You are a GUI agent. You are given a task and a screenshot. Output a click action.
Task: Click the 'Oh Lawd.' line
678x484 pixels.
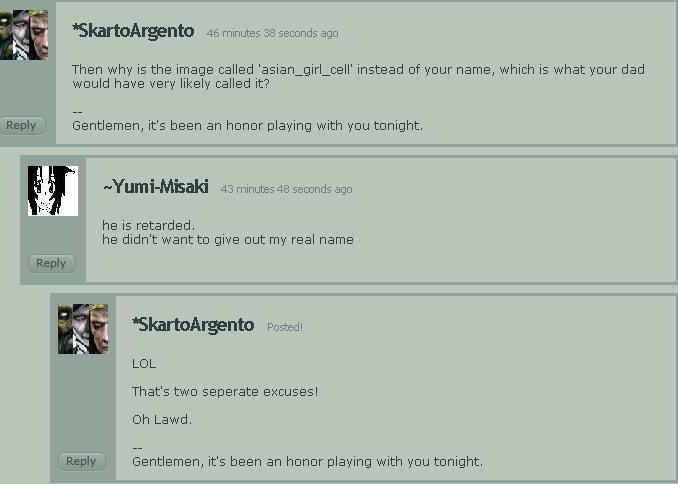click(x=162, y=419)
